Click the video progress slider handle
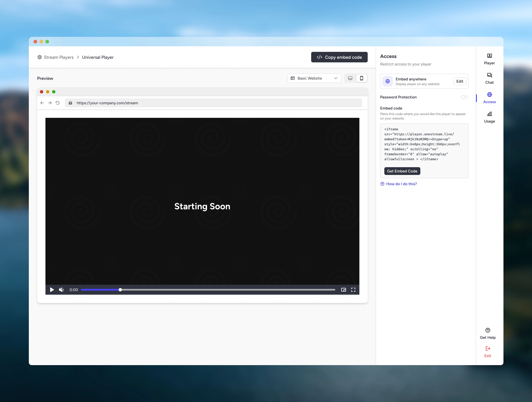Image resolution: width=532 pixels, height=402 pixels. coord(120,290)
